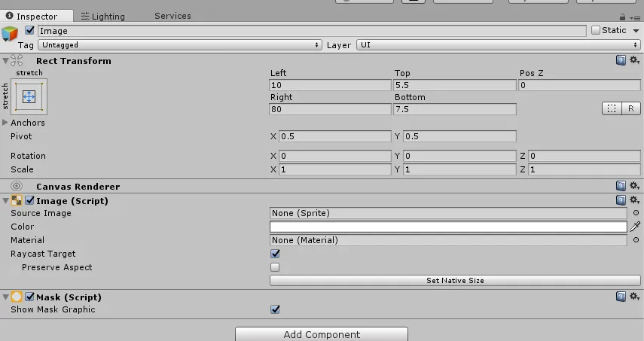The width and height of the screenshot is (644, 341).
Task: Open the anchor presets stretch box
Action: point(29,97)
